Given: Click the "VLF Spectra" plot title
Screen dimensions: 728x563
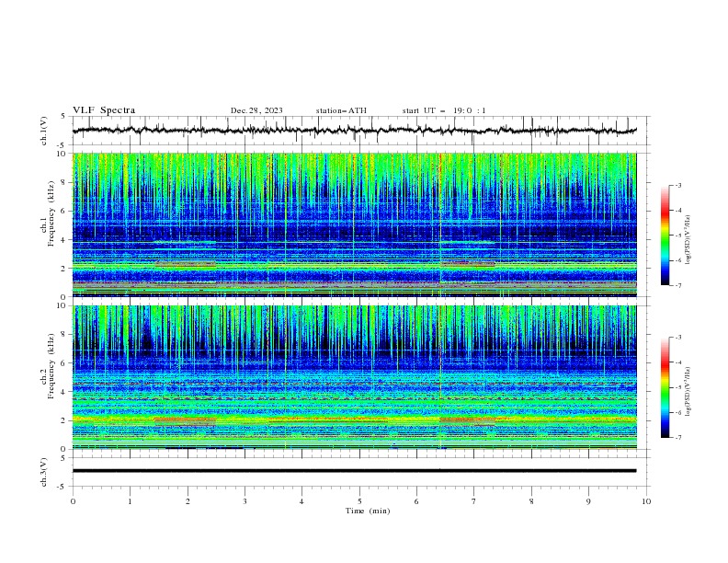Looking at the screenshot, I should [x=104, y=110].
